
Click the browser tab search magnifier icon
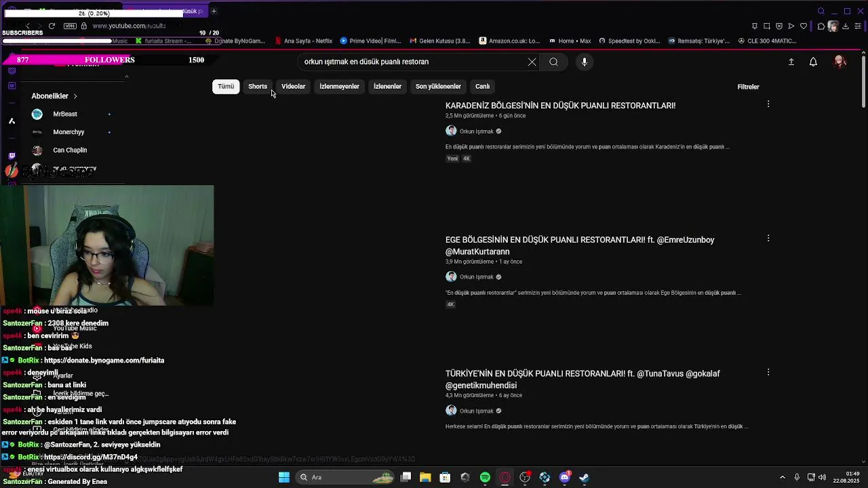[x=821, y=11]
